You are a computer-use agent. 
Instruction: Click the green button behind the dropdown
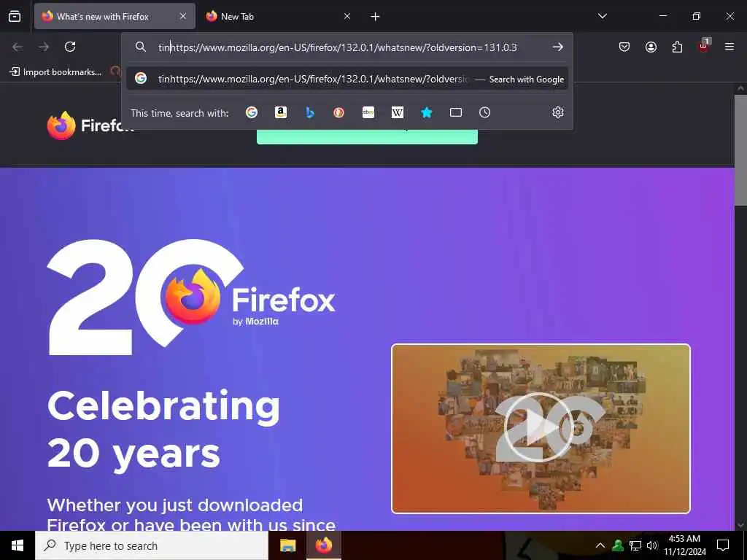367,136
